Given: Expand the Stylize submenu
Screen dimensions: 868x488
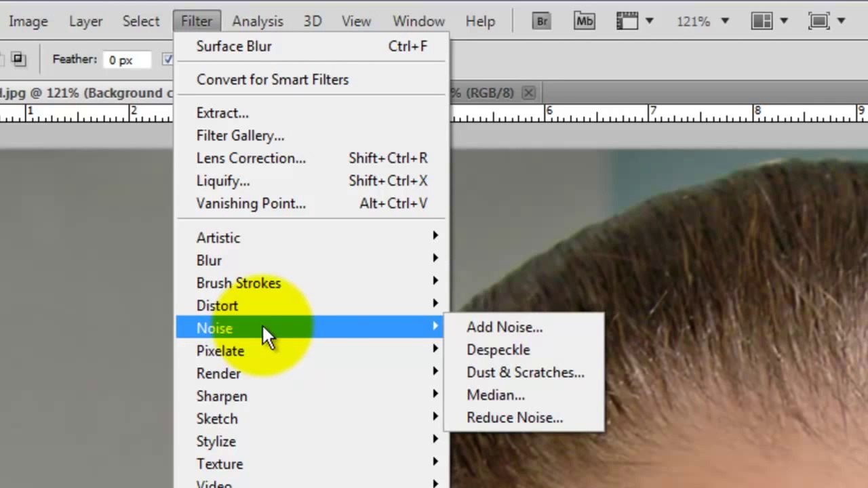Looking at the screenshot, I should coord(311,441).
